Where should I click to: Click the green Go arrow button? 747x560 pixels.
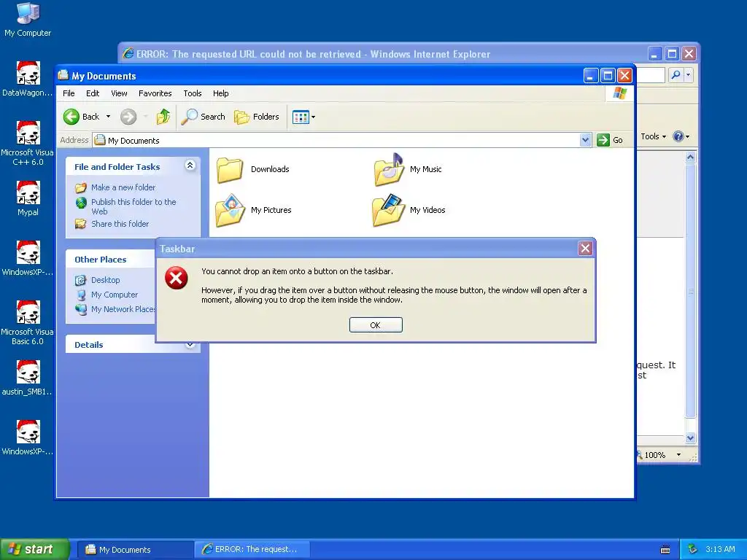603,140
